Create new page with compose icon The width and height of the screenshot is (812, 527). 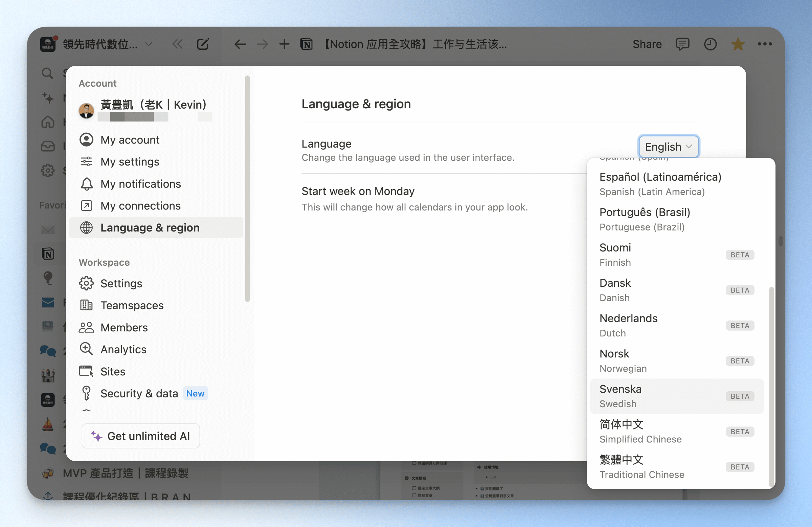click(x=203, y=44)
